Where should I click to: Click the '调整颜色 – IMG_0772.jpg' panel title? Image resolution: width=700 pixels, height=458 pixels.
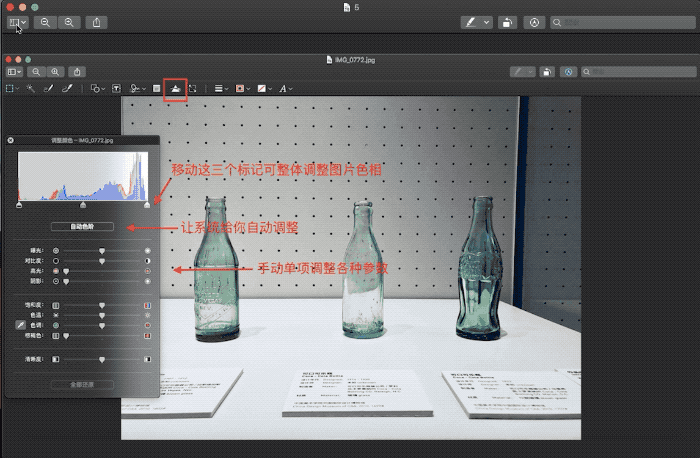[x=82, y=140]
